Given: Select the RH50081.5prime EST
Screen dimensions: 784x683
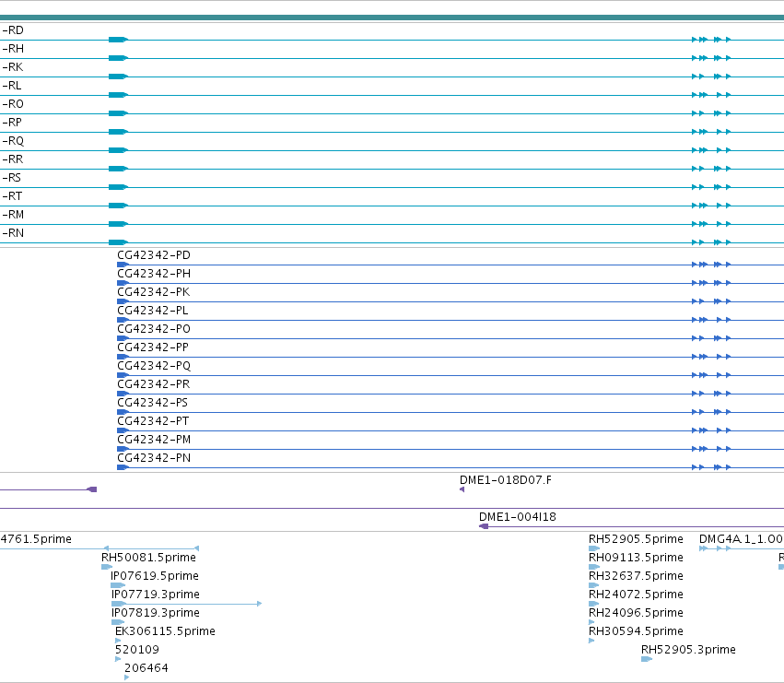Looking at the screenshot, I should (x=148, y=558).
